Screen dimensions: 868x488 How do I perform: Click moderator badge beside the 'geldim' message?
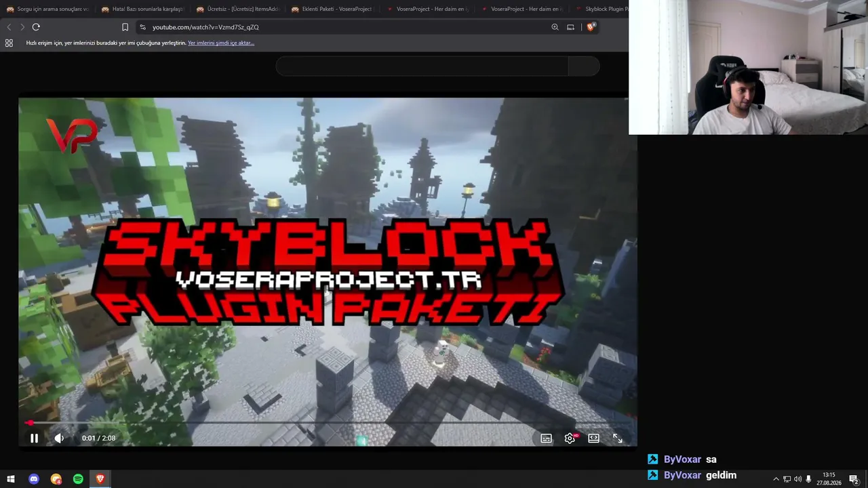[x=653, y=476]
